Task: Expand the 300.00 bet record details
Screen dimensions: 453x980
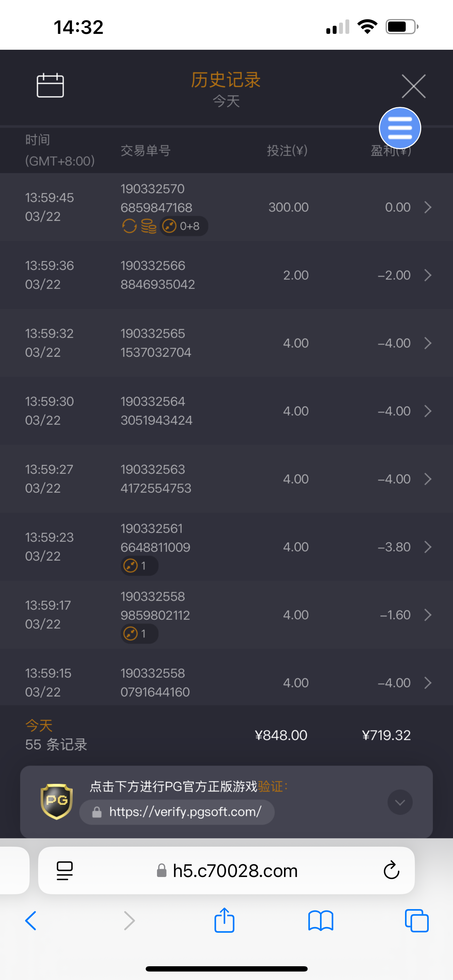Action: pyautogui.click(x=428, y=207)
